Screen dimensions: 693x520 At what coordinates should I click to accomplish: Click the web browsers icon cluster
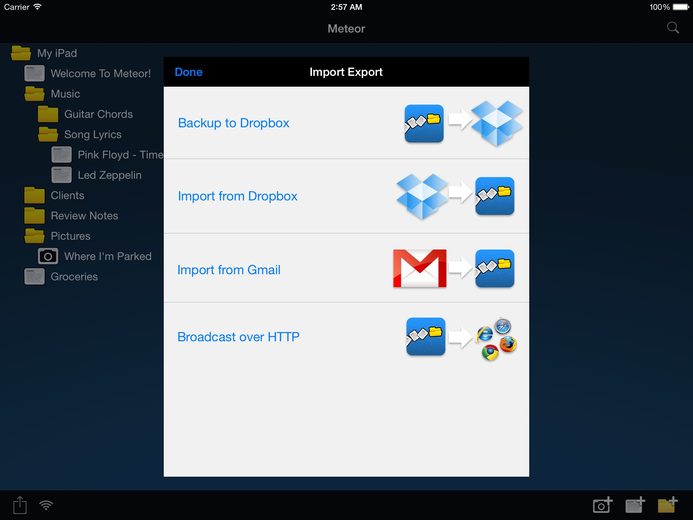pos(497,339)
